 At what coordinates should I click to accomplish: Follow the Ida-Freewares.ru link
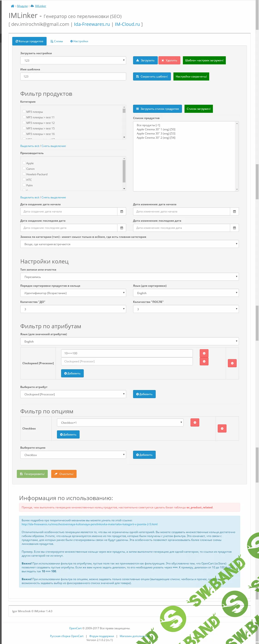[x=92, y=24]
